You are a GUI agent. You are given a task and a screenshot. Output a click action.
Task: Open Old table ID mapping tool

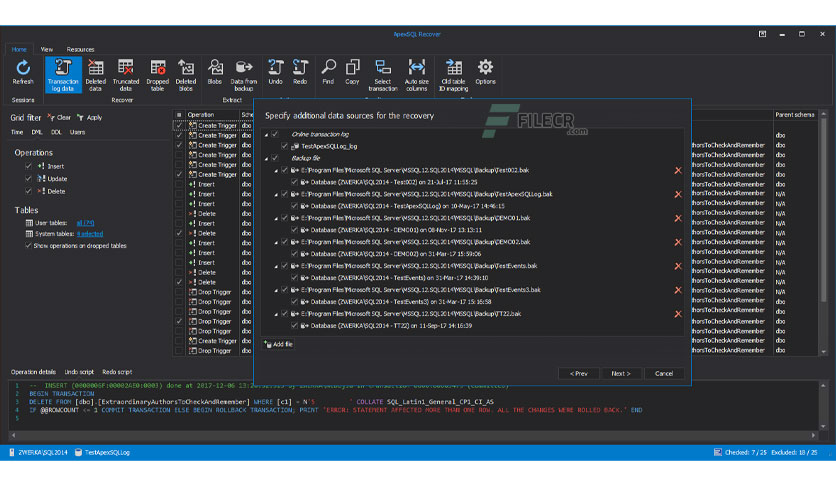pyautogui.click(x=454, y=75)
